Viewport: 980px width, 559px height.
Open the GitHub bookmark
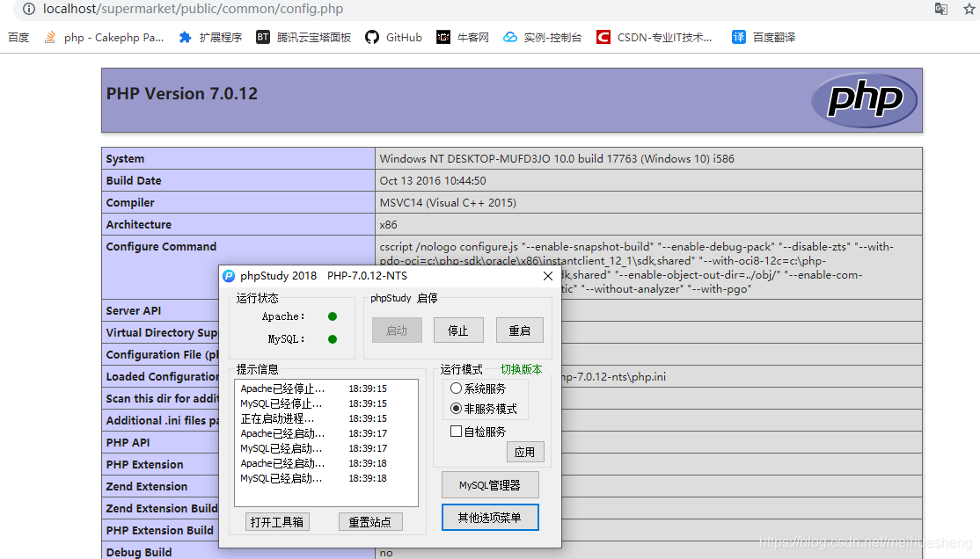[x=394, y=38]
